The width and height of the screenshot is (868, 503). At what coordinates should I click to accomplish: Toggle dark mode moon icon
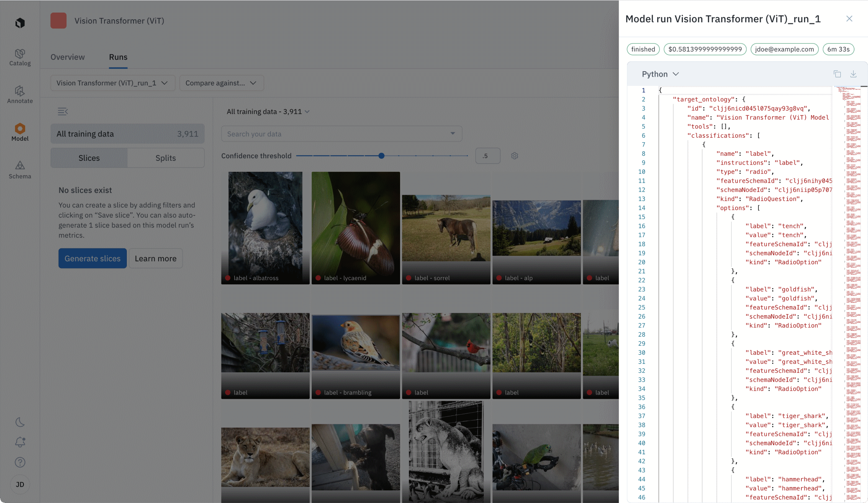[x=20, y=422]
